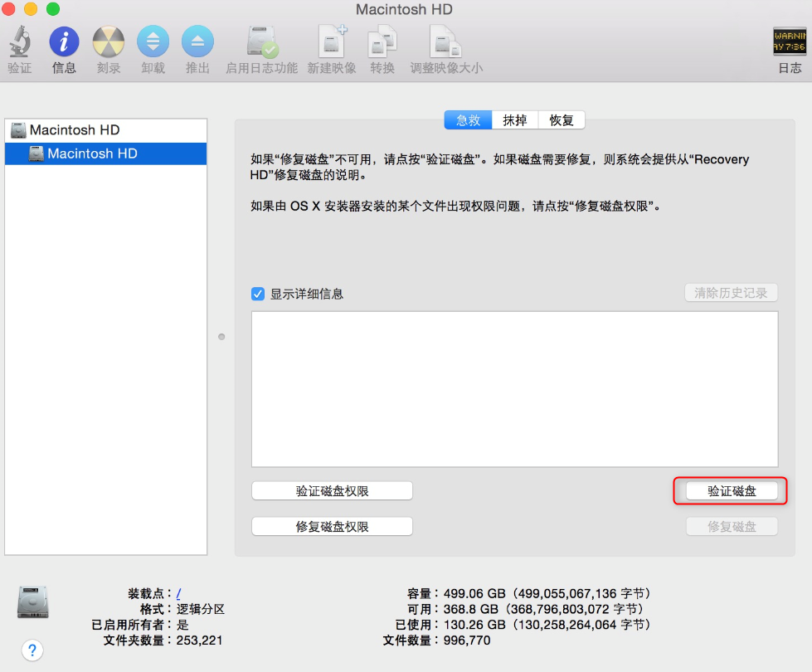Click the owners enabled value 是
Viewport: 812px width, 672px height.
click(x=182, y=625)
